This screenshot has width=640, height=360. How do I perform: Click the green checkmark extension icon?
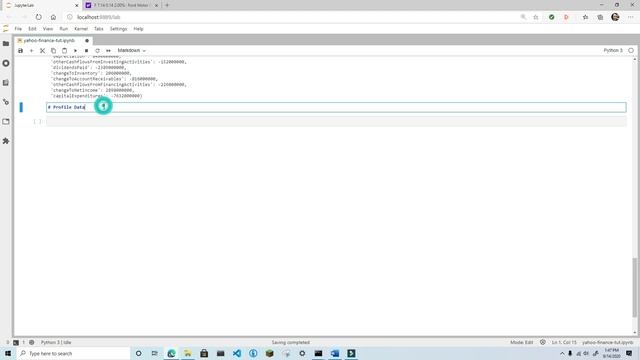click(x=551, y=17)
